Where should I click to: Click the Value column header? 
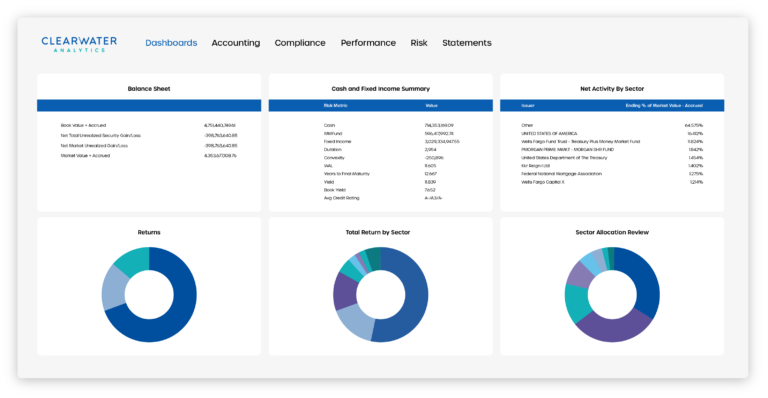click(x=431, y=105)
